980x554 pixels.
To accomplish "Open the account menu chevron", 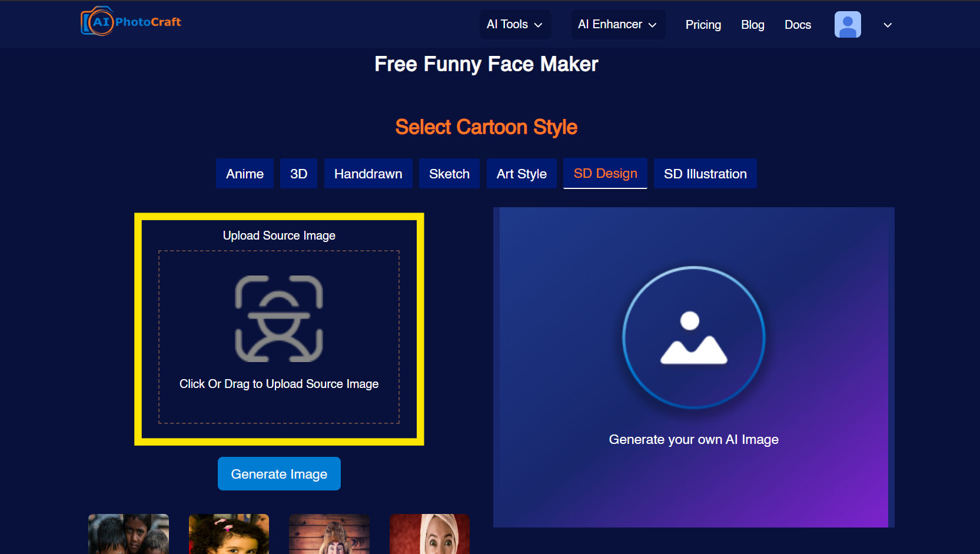I will pos(888,25).
